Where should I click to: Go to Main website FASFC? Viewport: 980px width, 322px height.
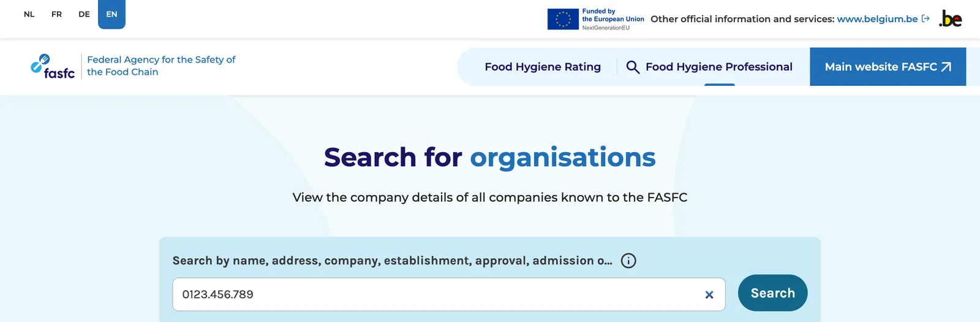[x=888, y=67]
